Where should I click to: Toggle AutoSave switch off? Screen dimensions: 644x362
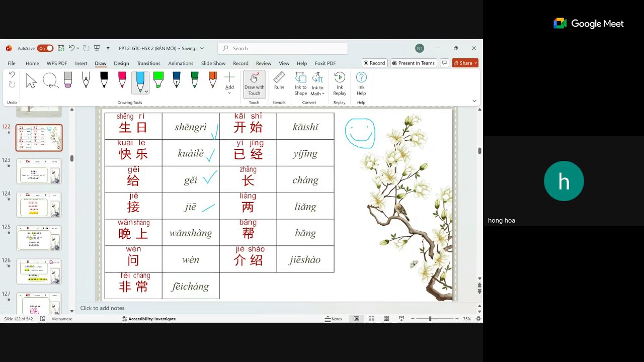pyautogui.click(x=45, y=48)
